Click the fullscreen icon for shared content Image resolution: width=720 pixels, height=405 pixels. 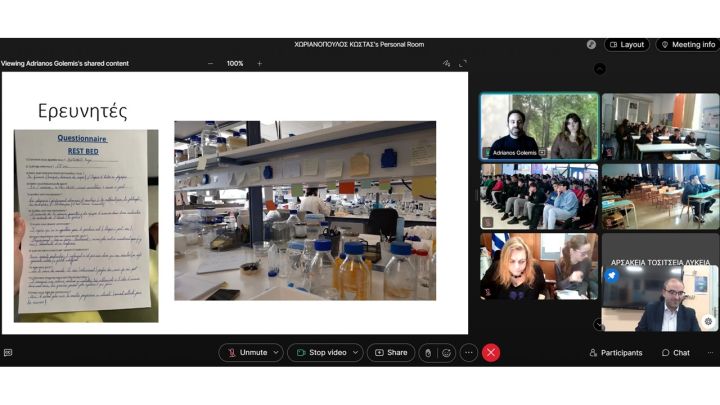[462, 63]
